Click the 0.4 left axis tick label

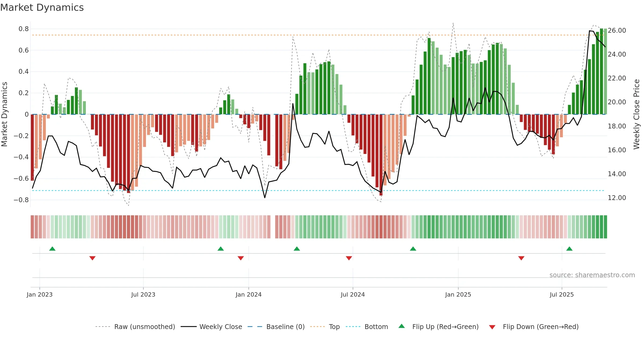[24, 71]
